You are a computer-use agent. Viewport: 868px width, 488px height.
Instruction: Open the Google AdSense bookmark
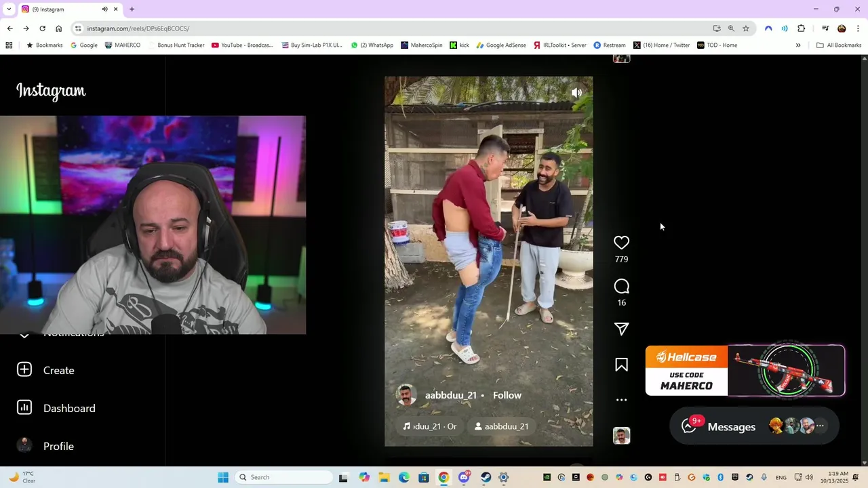click(x=501, y=45)
